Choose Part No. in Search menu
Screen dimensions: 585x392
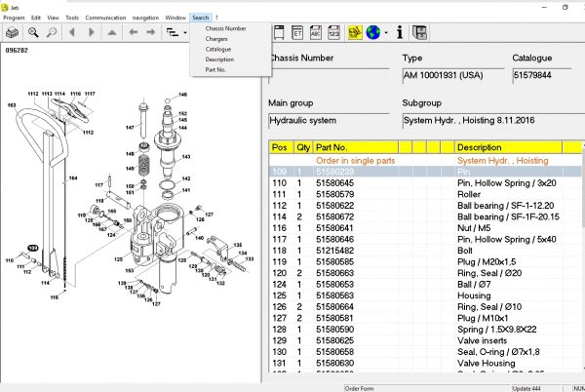pos(215,70)
